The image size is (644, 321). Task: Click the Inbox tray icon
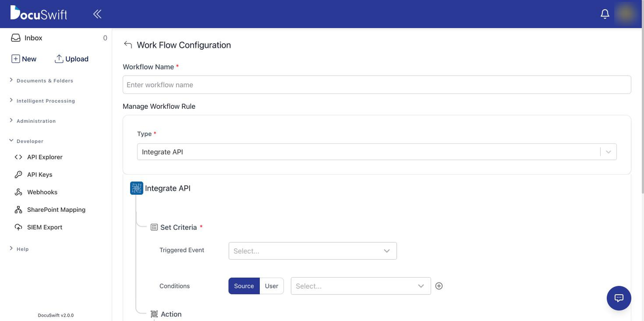click(x=16, y=38)
